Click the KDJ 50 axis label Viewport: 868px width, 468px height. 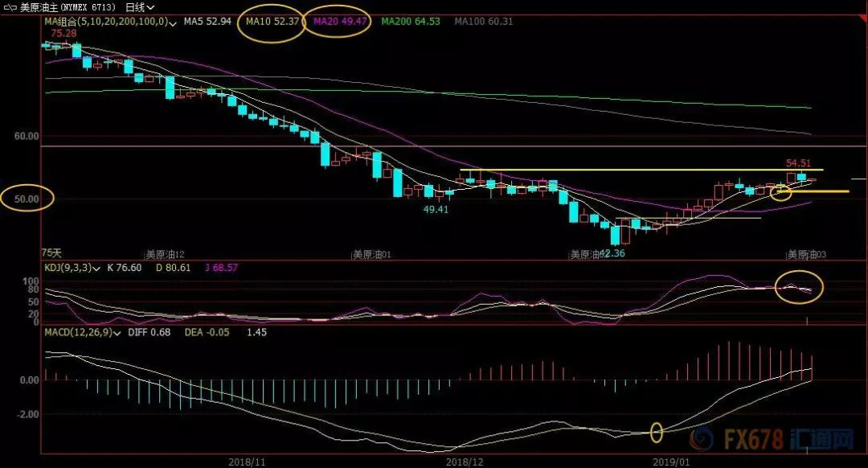34,302
